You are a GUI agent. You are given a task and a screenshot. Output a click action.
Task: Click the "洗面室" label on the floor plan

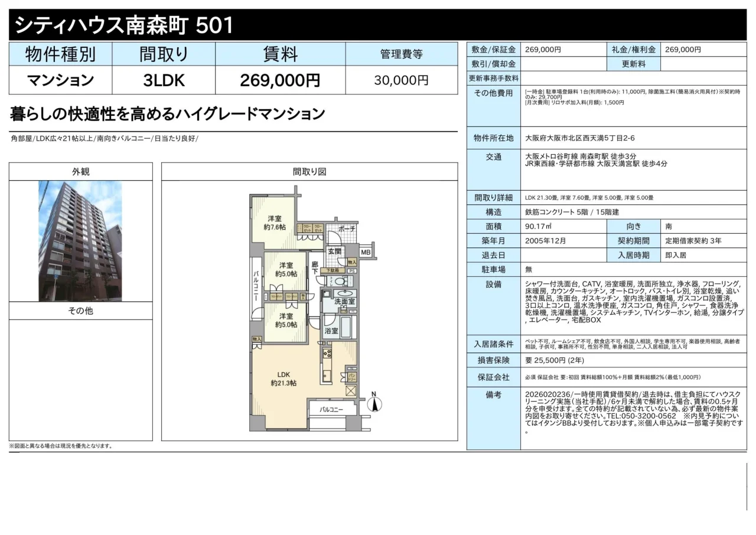point(345,301)
